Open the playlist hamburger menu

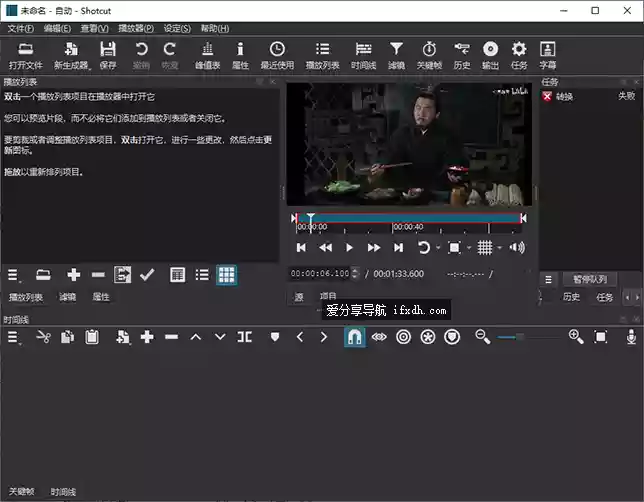(13, 274)
